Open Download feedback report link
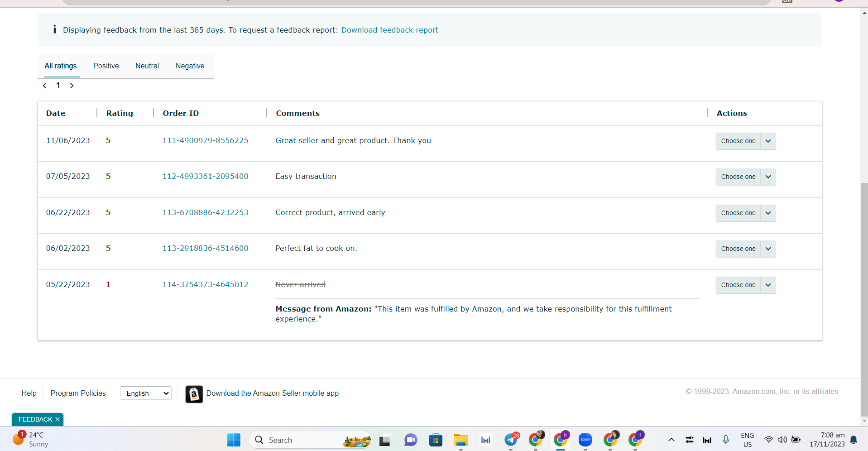Screen dimensions: 868x451 click(389, 30)
